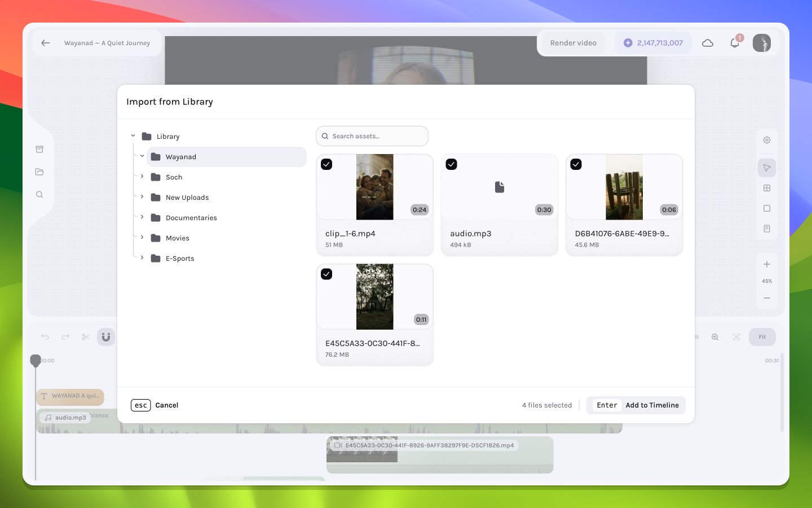This screenshot has width=812, height=508.
Task: Open the folder icon in left sidebar
Action: [39, 172]
